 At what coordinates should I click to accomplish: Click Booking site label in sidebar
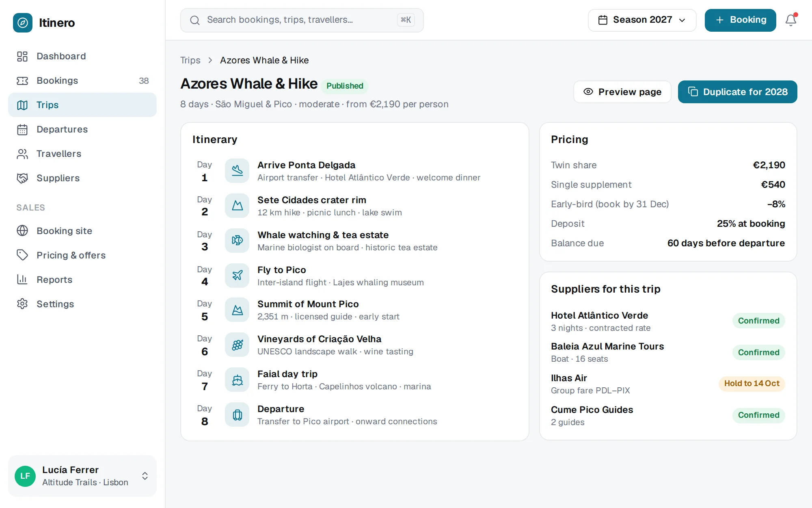pos(64,231)
